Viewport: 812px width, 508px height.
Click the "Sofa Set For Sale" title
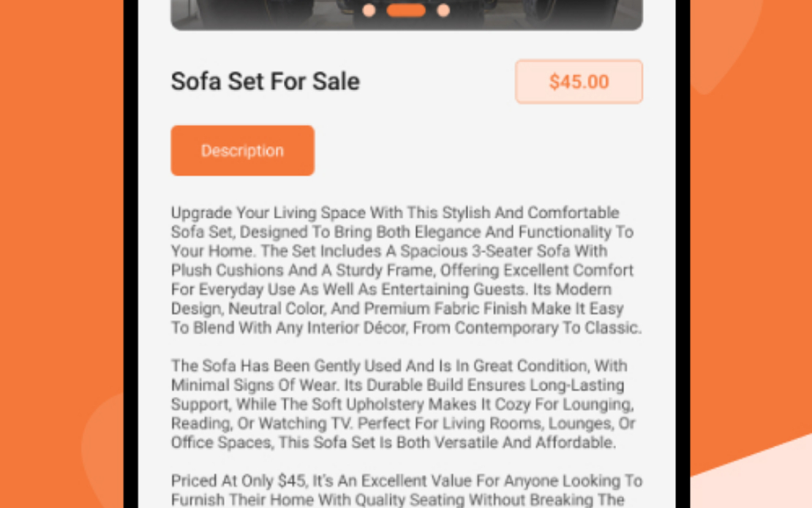[x=265, y=81]
